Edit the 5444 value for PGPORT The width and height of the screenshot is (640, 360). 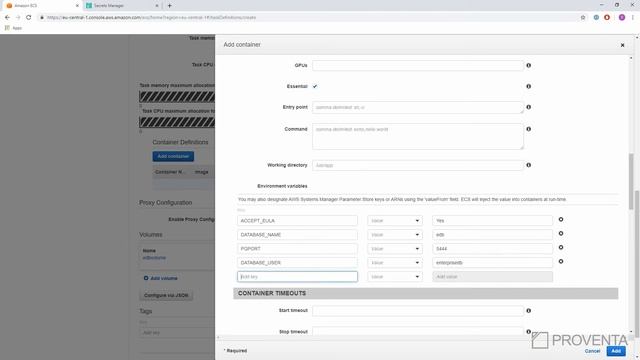(492, 249)
